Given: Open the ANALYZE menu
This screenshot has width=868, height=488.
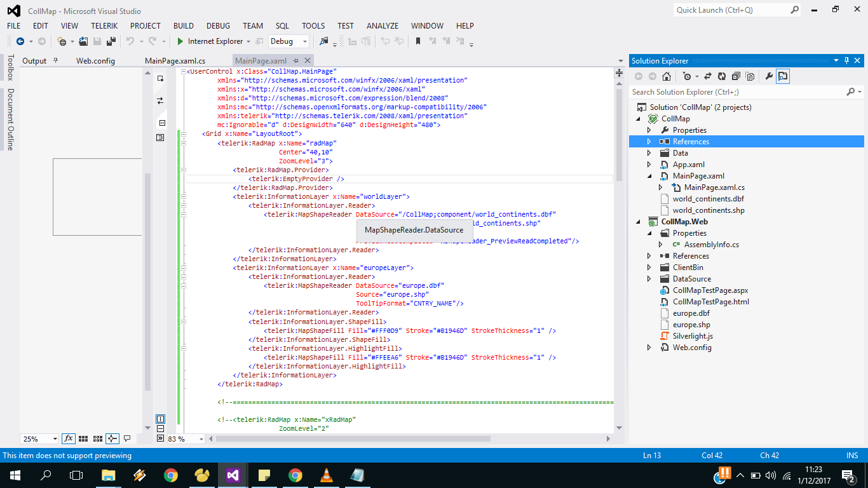Looking at the screenshot, I should pyautogui.click(x=383, y=26).
